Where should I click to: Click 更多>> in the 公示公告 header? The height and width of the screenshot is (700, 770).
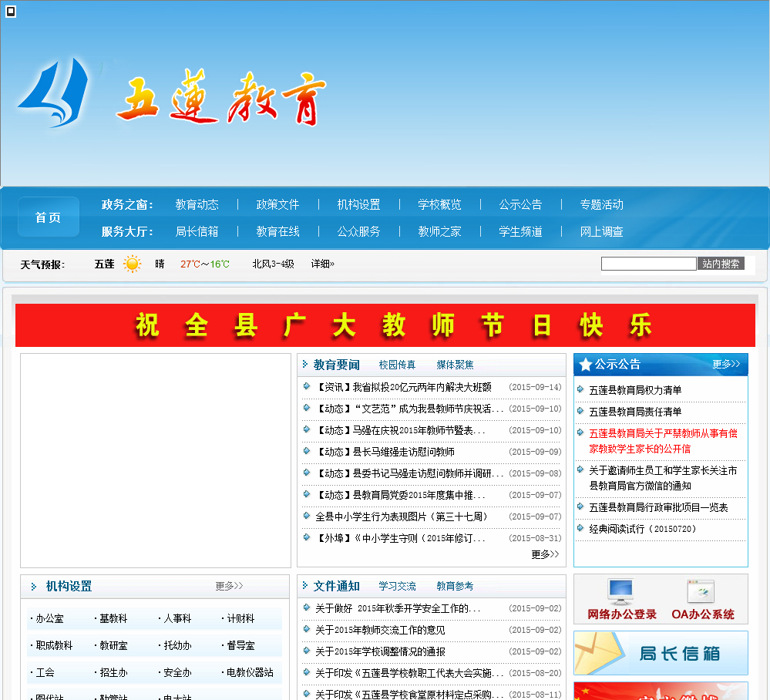point(726,364)
